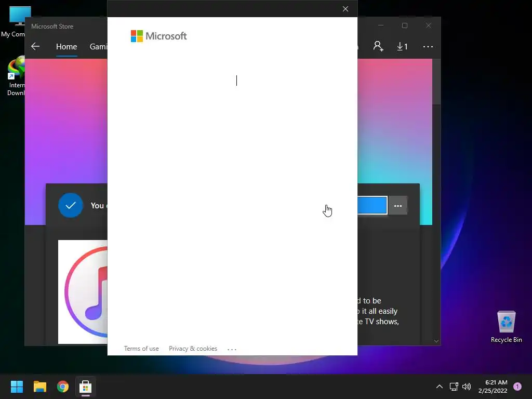Click the Store scrollbar down arrow
532x399 pixels.
point(436,341)
